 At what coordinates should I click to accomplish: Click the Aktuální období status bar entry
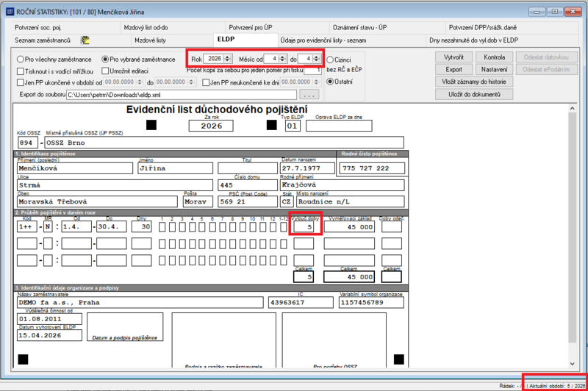[557, 386]
